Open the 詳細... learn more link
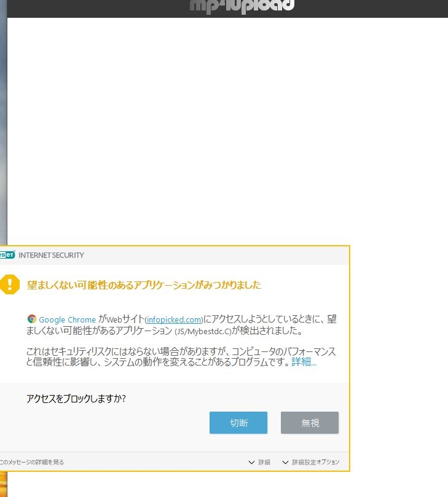Viewport: 448px width, 497px height. (304, 362)
